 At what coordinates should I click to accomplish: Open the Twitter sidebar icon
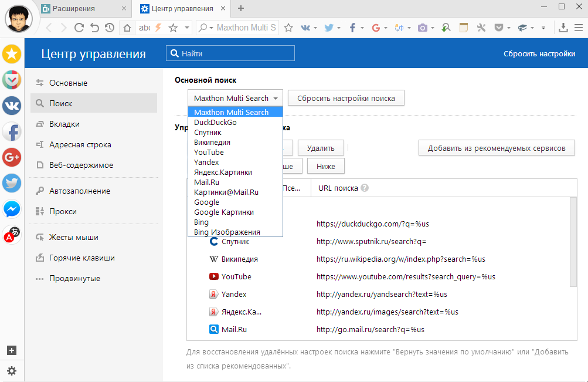pos(12,183)
